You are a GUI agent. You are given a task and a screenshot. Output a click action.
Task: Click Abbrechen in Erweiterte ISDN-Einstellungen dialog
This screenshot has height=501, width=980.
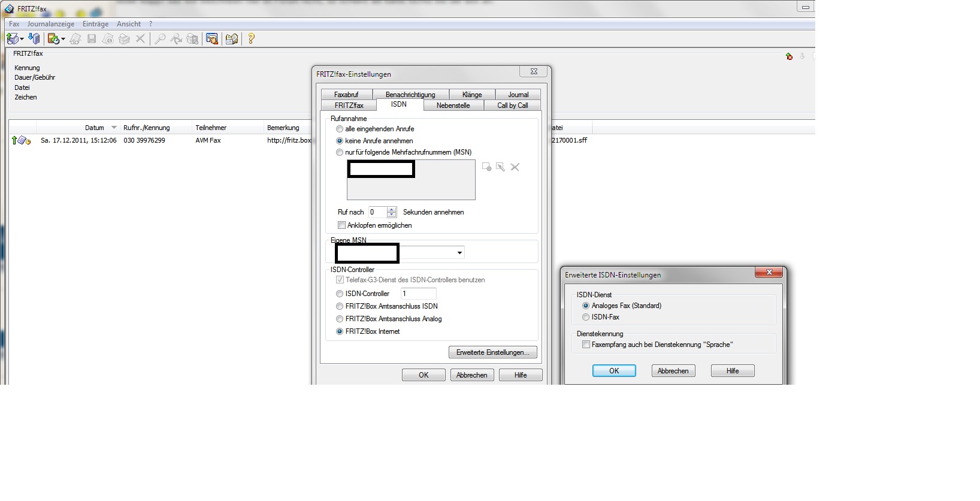[673, 371]
